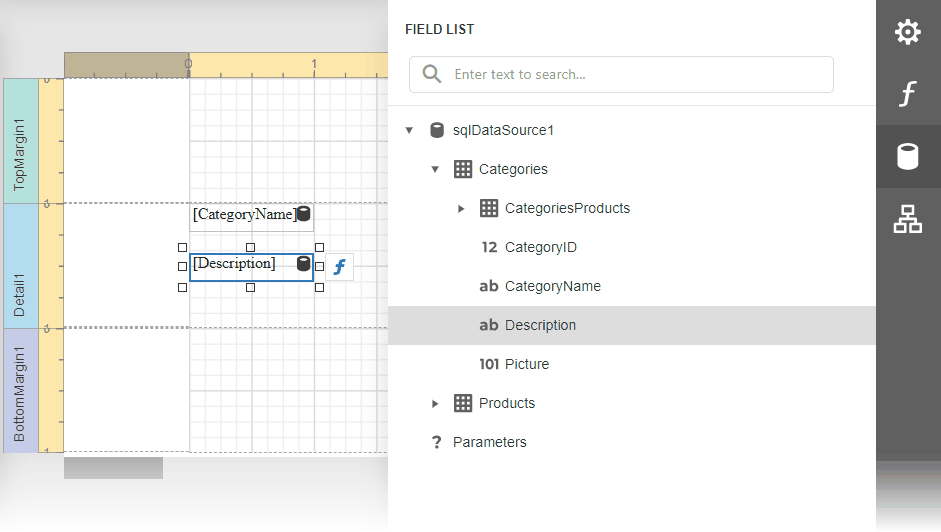Expand the Products table node

click(435, 404)
